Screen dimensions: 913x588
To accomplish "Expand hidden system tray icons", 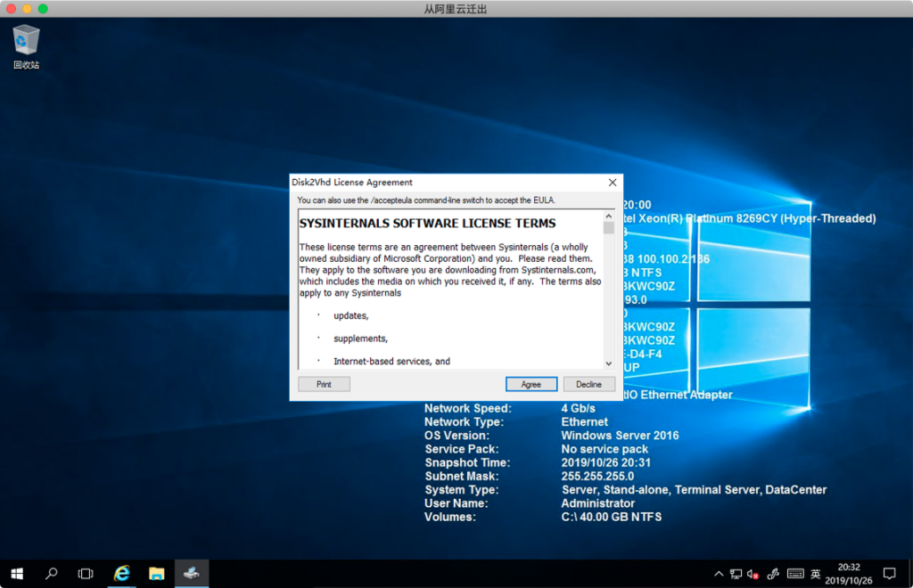I will tap(719, 573).
